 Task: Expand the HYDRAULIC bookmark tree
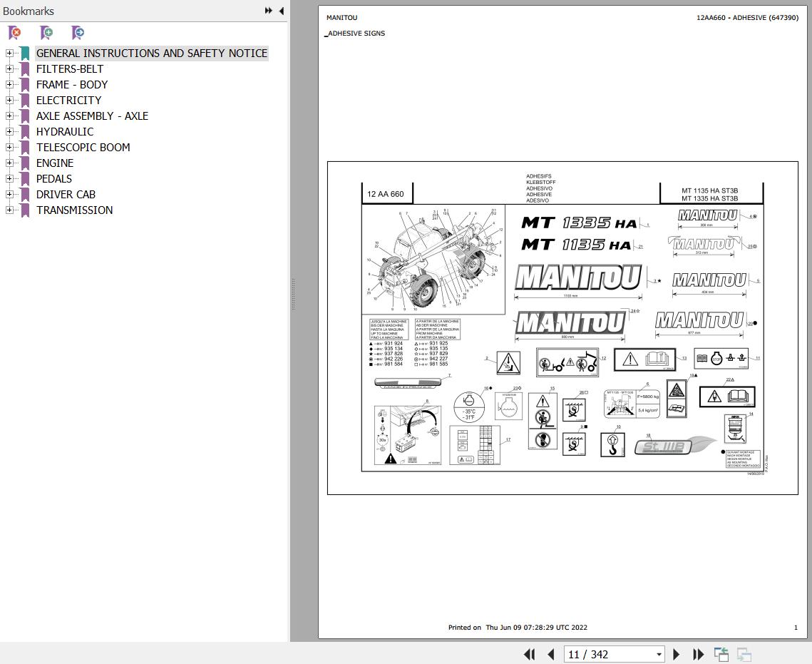8,131
